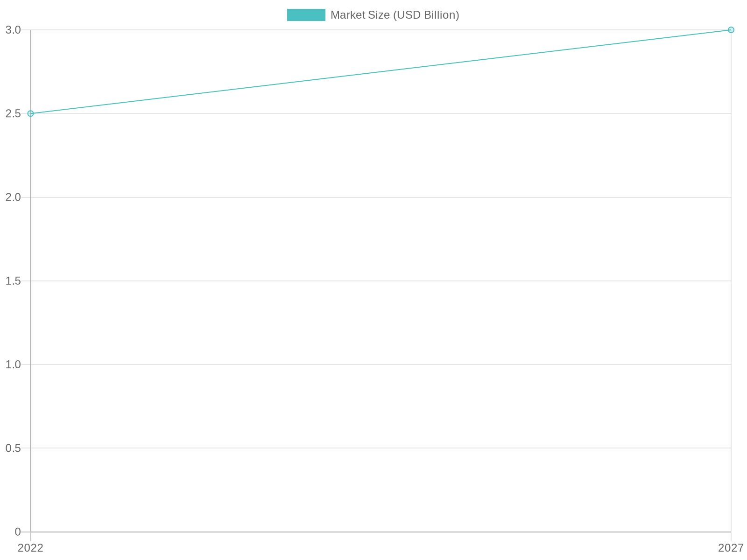Click the 1.5 y-axis tick label

pyautogui.click(x=13, y=281)
